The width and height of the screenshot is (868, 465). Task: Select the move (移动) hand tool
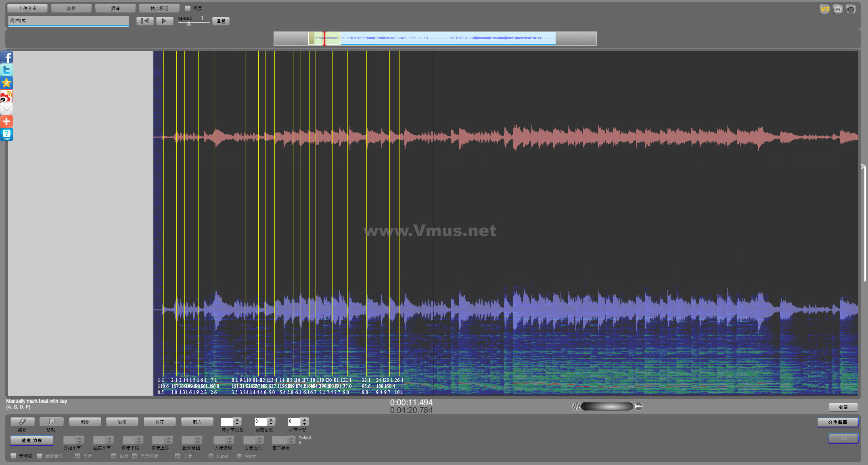tap(51, 422)
